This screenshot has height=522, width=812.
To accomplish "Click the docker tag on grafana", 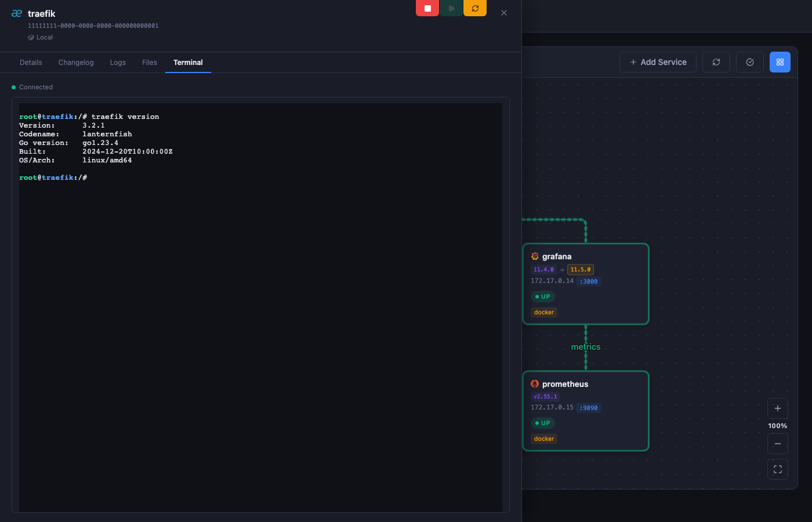I will pos(544,312).
